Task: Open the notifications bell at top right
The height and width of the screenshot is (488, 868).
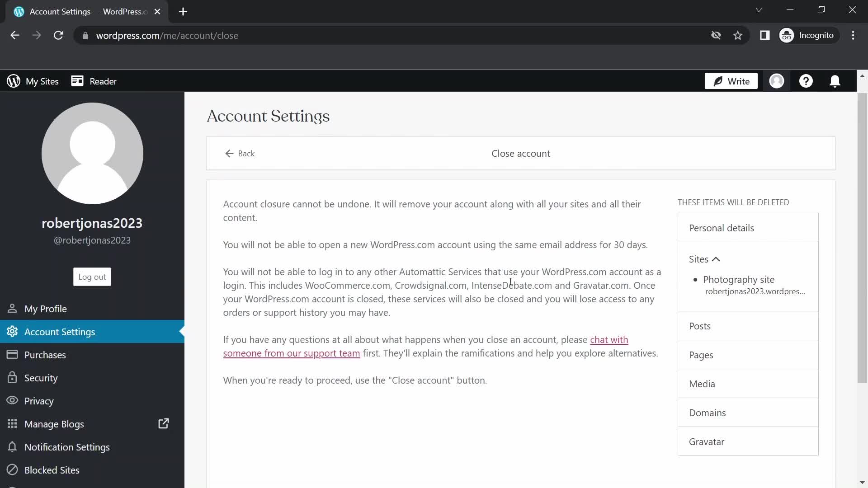Action: pyautogui.click(x=835, y=81)
